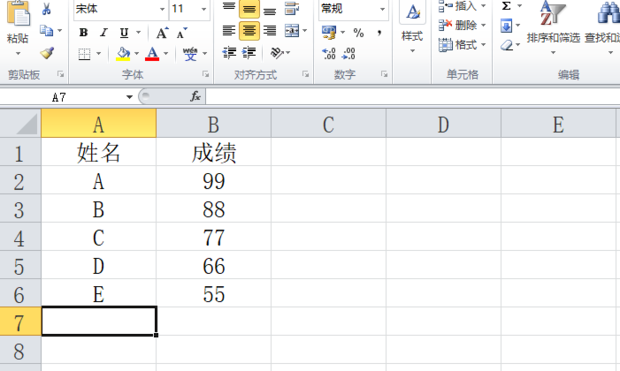Viewport: 620px width, 371px height.
Task: Open the 删除 cells menu
Action: 462,26
